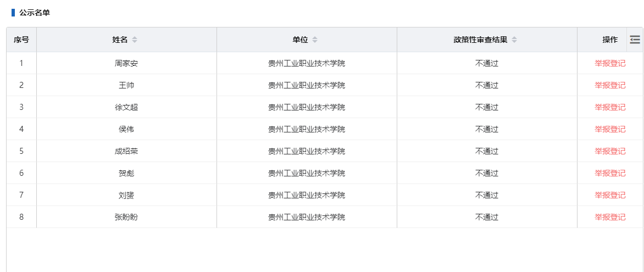Image resolution: width=644 pixels, height=272 pixels.
Task: Click 举报登记 for 徐文超
Action: pyautogui.click(x=610, y=107)
